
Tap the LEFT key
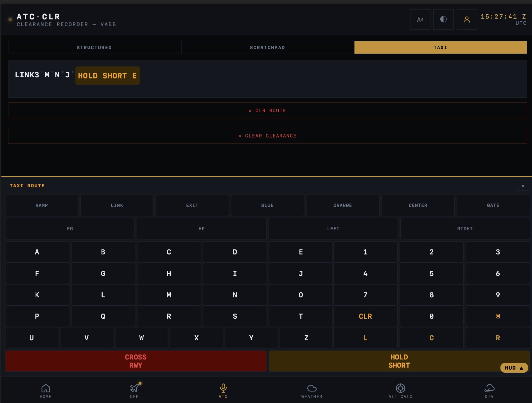coord(333,229)
